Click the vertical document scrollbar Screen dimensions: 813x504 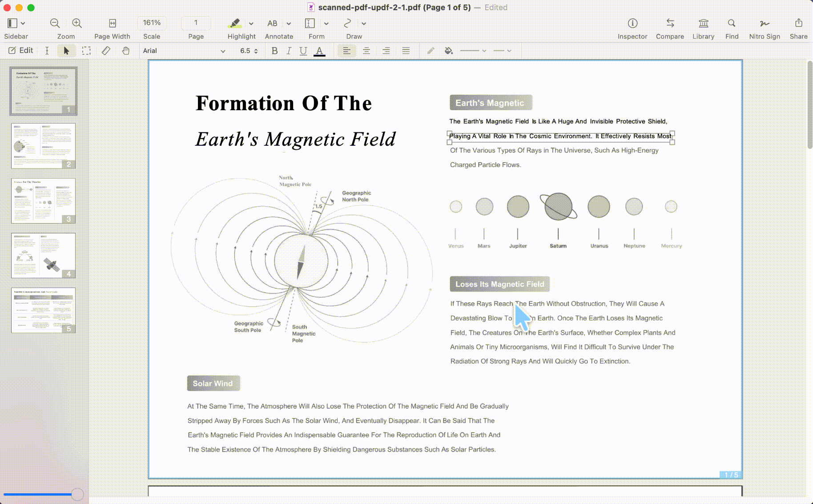(x=809, y=105)
